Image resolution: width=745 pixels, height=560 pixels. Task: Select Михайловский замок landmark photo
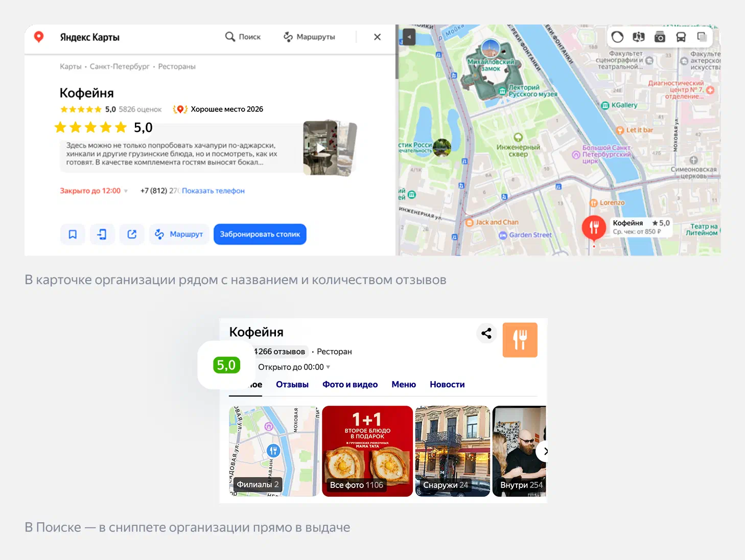click(x=491, y=49)
